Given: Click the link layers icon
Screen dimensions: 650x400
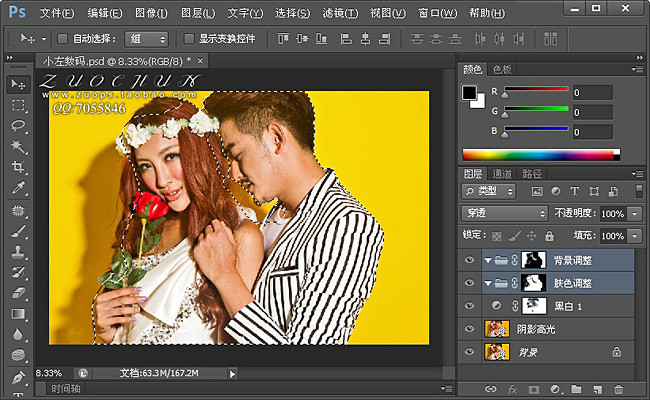Looking at the screenshot, I should (x=491, y=389).
